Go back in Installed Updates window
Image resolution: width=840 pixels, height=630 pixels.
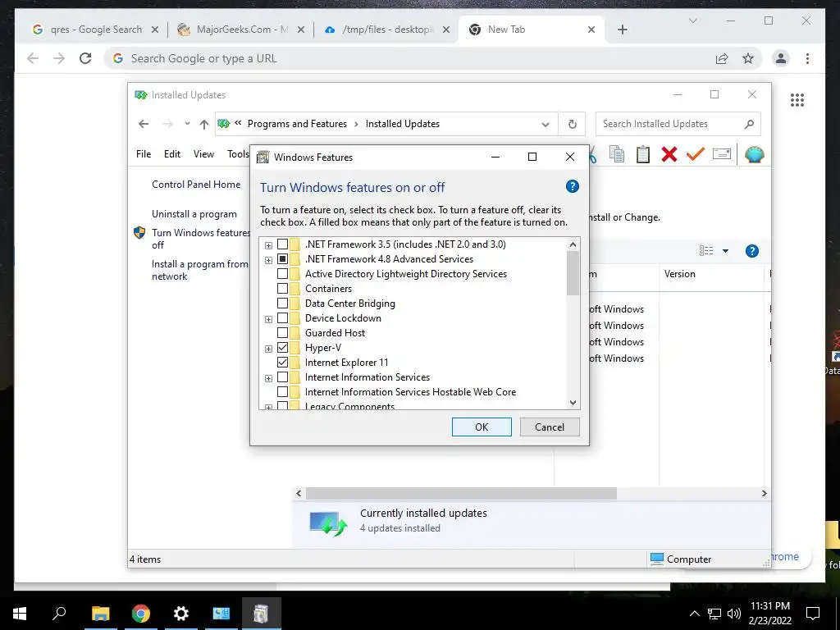click(x=143, y=124)
